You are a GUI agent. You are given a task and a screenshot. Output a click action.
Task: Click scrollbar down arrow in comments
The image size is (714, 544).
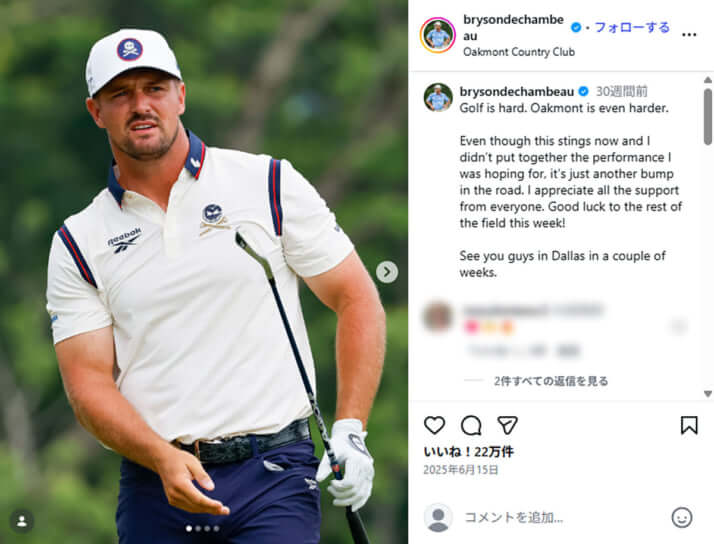click(x=708, y=394)
